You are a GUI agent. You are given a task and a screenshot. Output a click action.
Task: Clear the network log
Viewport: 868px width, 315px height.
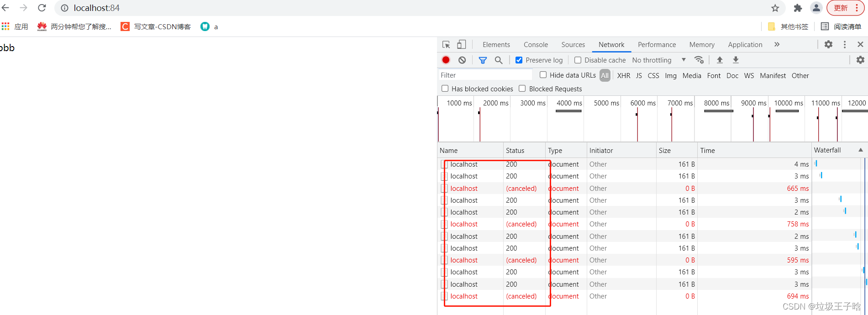tap(462, 60)
